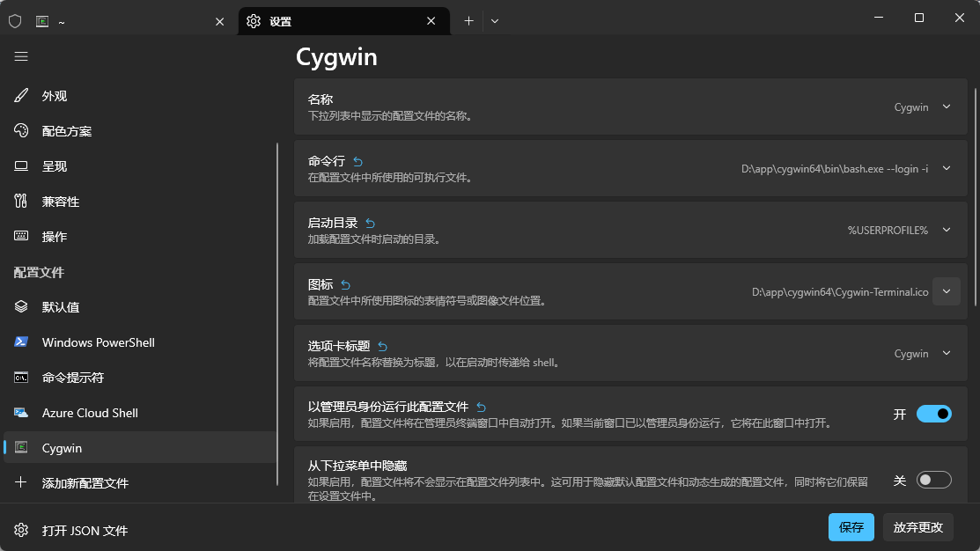Open the 兼容性 settings page

tap(140, 202)
